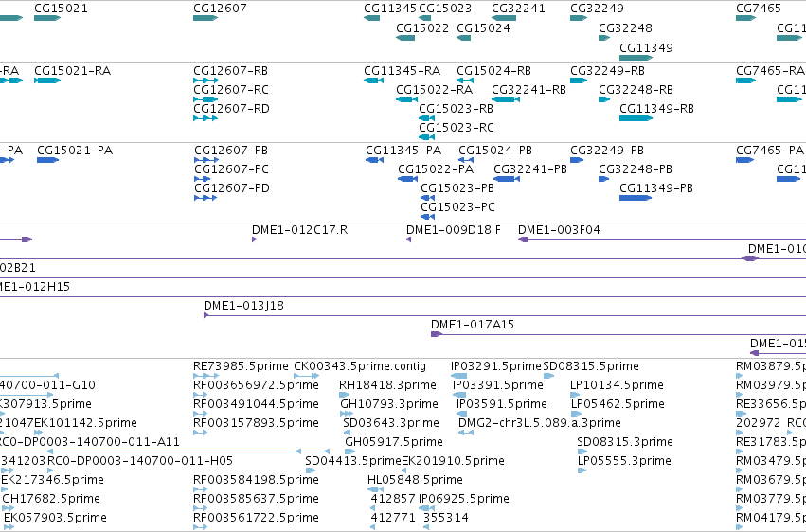Viewport: 806px width, 532px height.
Task: Open protein label CG12607-PD
Action: [232, 188]
